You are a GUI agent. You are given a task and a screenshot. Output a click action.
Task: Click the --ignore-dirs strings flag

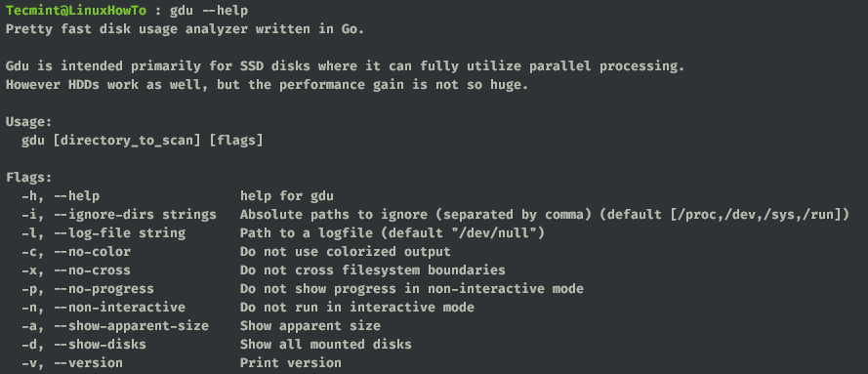(x=119, y=215)
